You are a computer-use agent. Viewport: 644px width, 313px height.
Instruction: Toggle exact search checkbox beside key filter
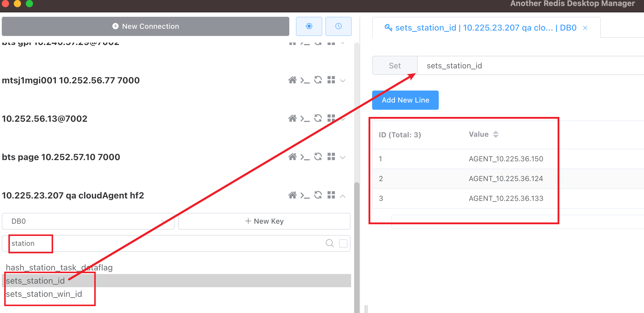[343, 243]
